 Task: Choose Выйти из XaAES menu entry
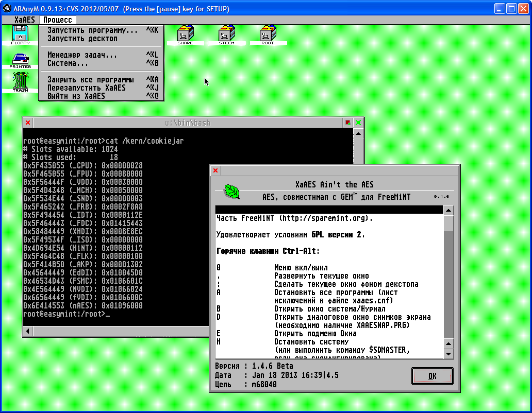coord(102,96)
